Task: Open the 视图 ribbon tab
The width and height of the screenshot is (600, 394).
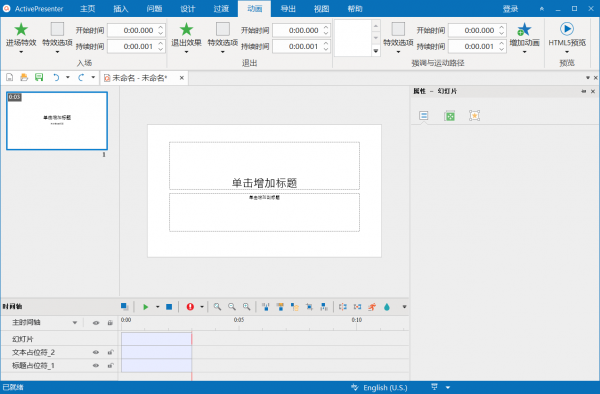Action: [321, 8]
